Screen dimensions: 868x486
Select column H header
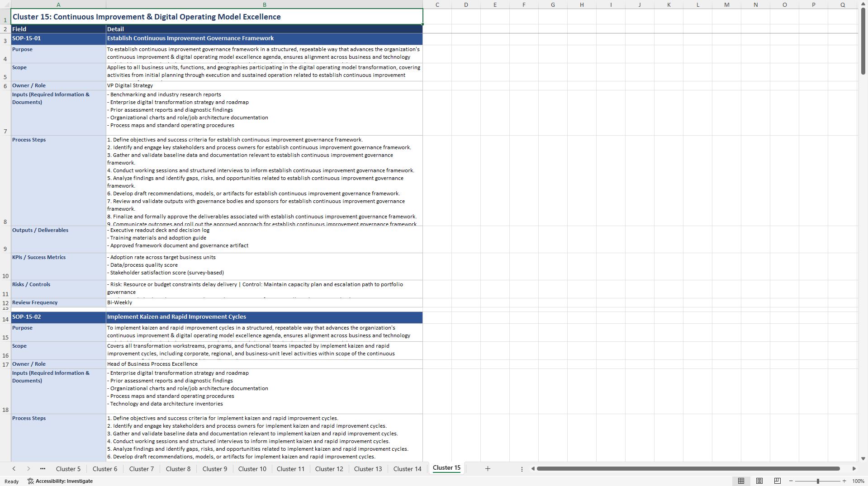coord(582,5)
